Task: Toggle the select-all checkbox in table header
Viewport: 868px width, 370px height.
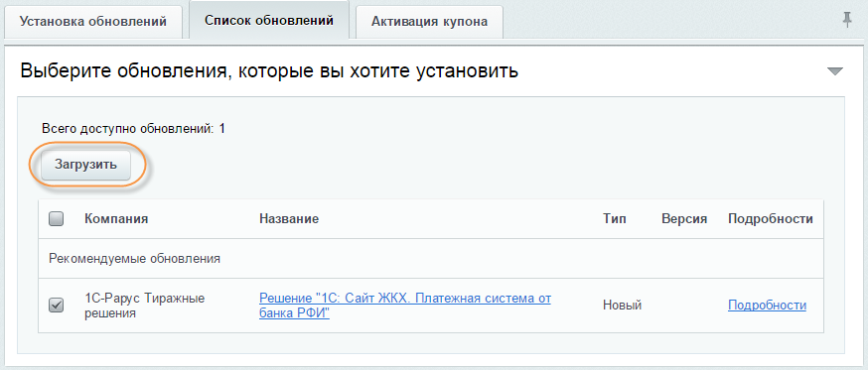Action: point(56,219)
